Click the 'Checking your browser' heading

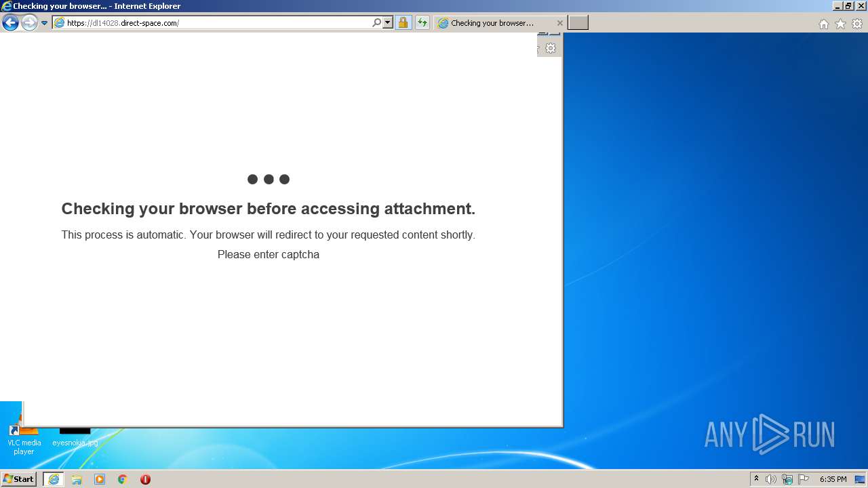point(269,209)
